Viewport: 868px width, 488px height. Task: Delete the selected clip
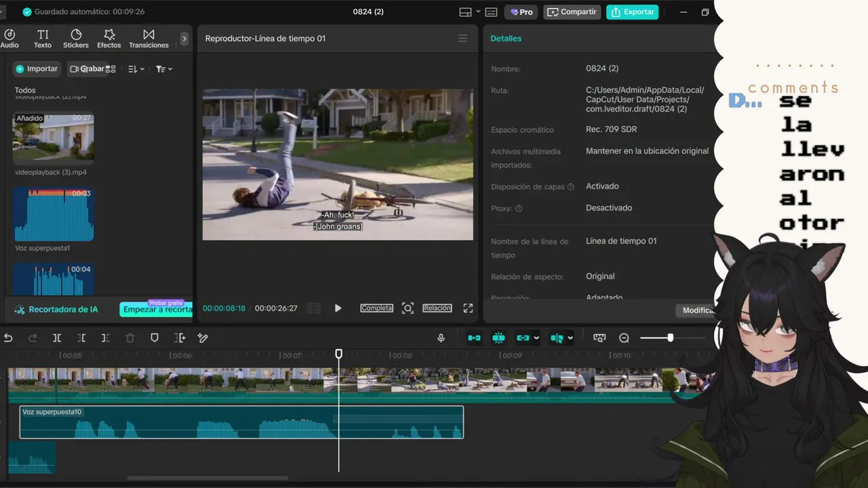click(x=130, y=338)
